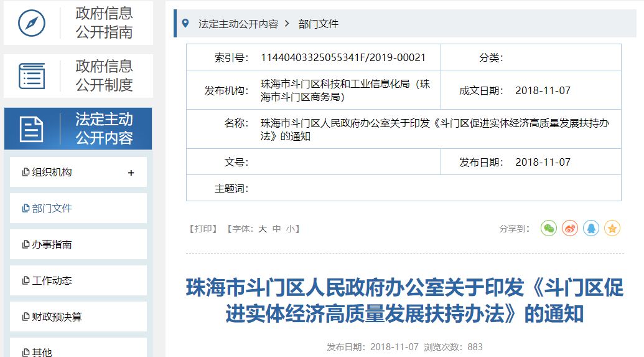Click the 文号 label
644x357 pixels.
[236, 162]
